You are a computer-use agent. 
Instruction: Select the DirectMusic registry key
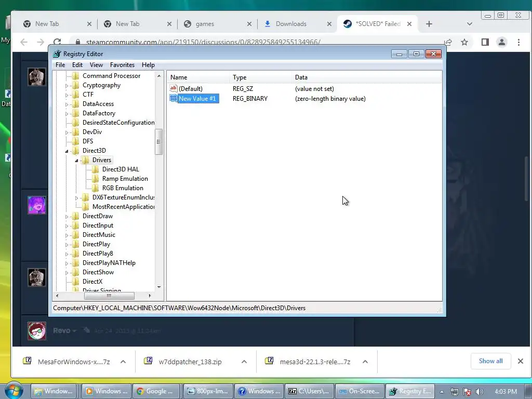click(x=99, y=234)
